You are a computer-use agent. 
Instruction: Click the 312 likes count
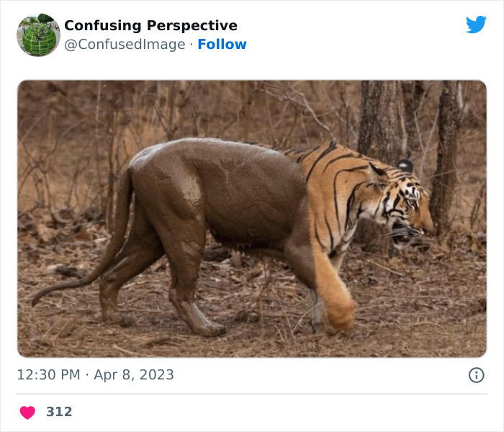(59, 412)
